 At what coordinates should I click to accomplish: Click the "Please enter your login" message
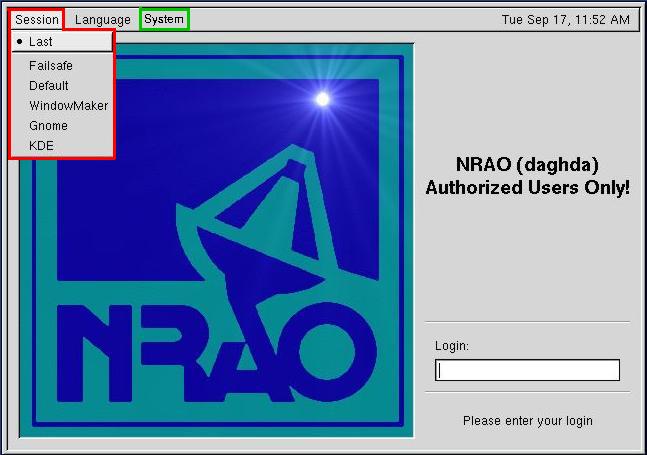(x=528, y=421)
